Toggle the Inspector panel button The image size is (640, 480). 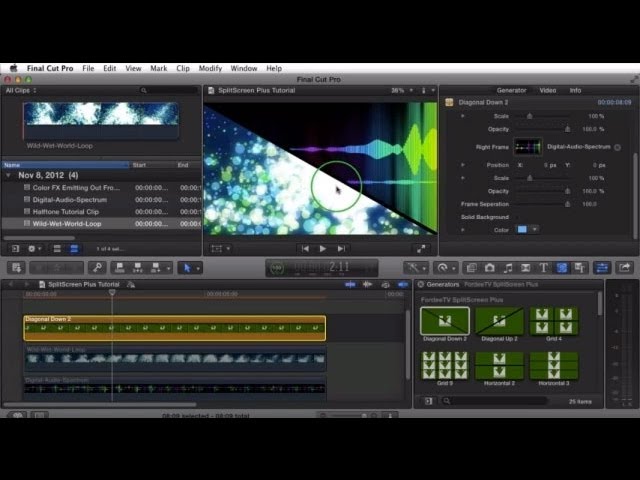pyautogui.click(x=602, y=268)
